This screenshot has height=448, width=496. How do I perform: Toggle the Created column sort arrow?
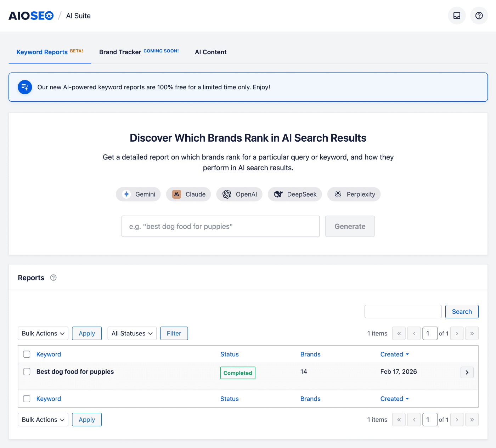407,354
